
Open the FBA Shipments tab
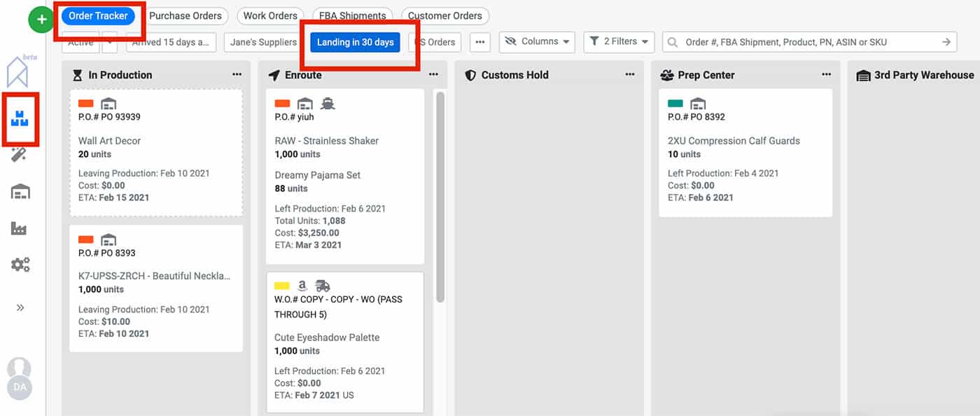352,15
